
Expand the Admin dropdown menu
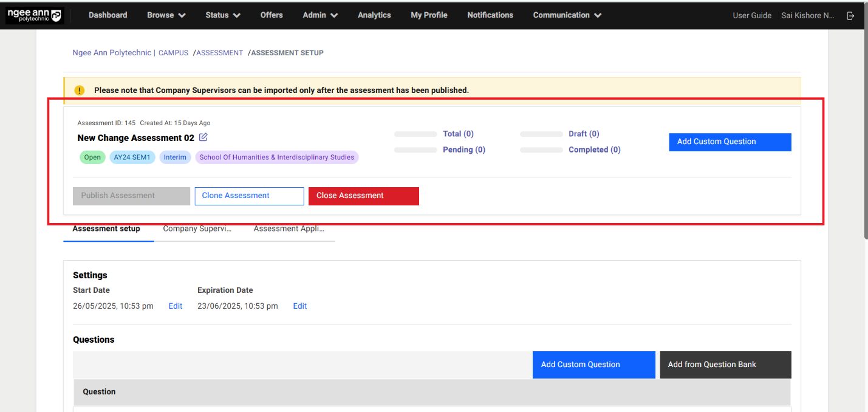pyautogui.click(x=320, y=15)
